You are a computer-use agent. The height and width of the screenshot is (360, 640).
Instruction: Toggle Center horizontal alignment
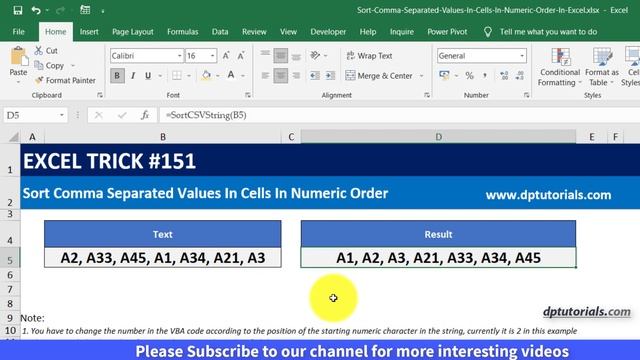pyautogui.click(x=280, y=76)
